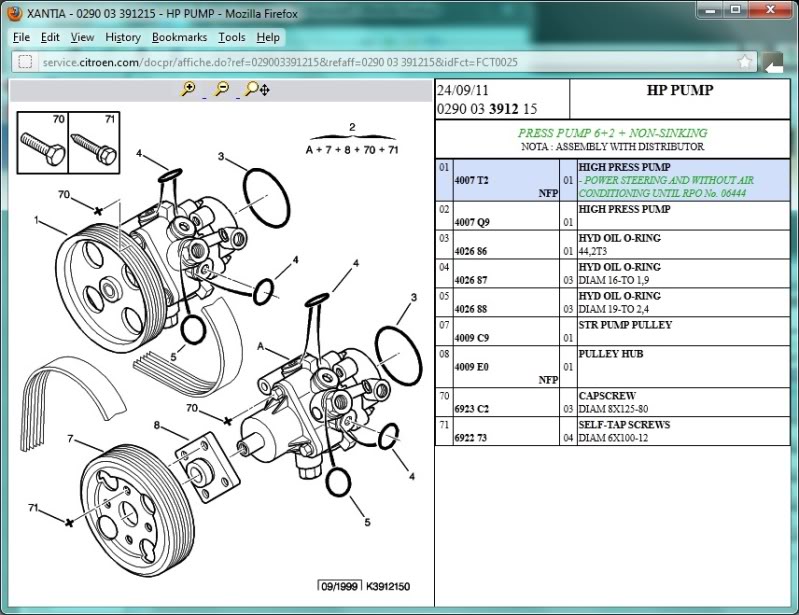This screenshot has width=799, height=615.
Task: Click screw 71 thumbnail in diagram
Action: tap(94, 143)
